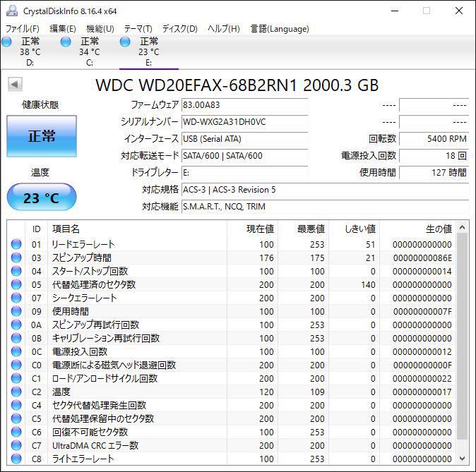This screenshot has width=476, height=472.
Task: Click the status icon for 04 スタート/ストップ回数
Action: [x=16, y=271]
